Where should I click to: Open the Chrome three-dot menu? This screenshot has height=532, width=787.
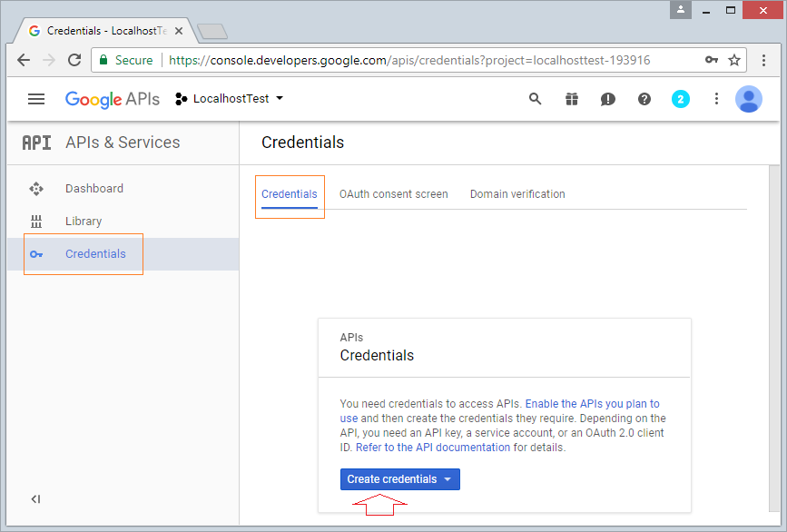pyautogui.click(x=764, y=60)
